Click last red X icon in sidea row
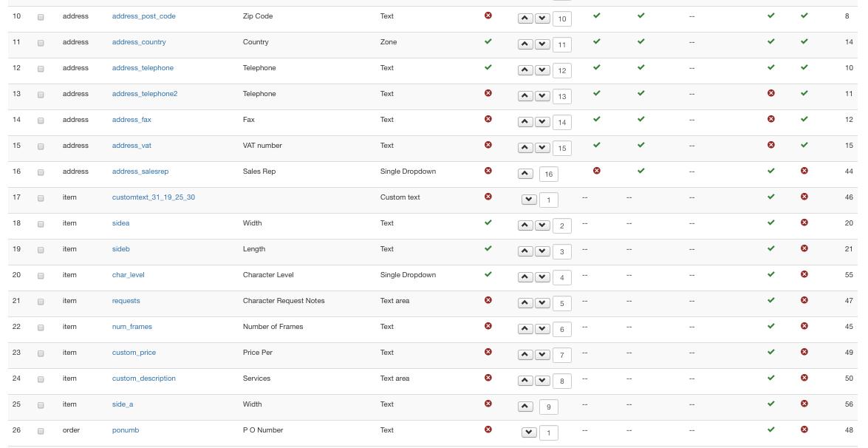Viewport: 868px width, 448px height. [x=804, y=223]
